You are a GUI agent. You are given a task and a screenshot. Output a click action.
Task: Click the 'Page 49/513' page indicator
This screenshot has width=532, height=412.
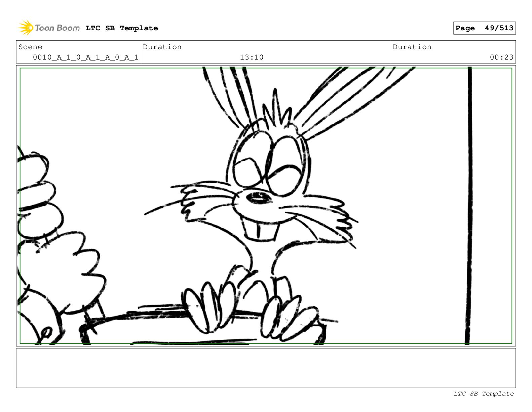click(484, 28)
